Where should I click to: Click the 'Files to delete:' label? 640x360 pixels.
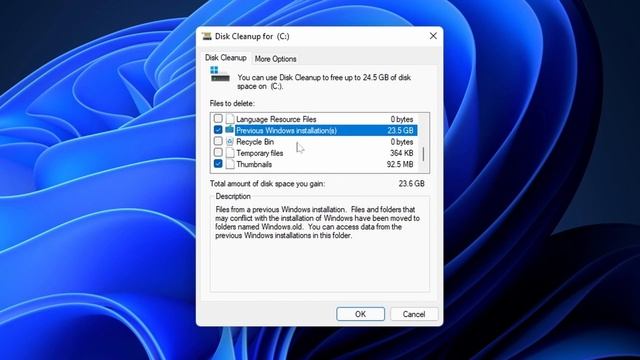pos(232,103)
